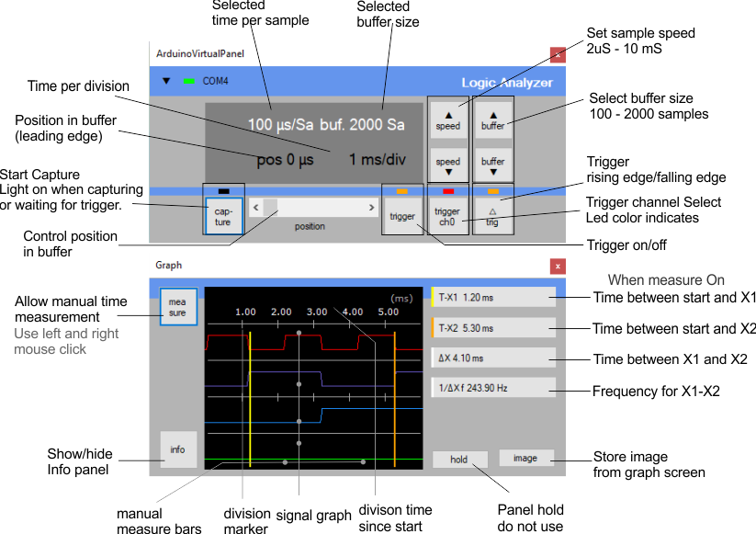Click the orange LED above trigger button

(x=402, y=191)
